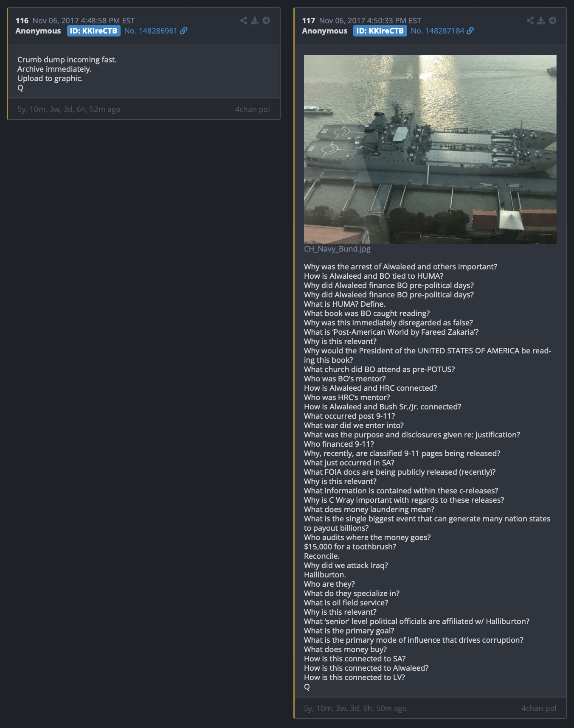Select ID: KKIreCTB badge on post 117
Viewport: 574px width, 728px height.
[x=380, y=31]
